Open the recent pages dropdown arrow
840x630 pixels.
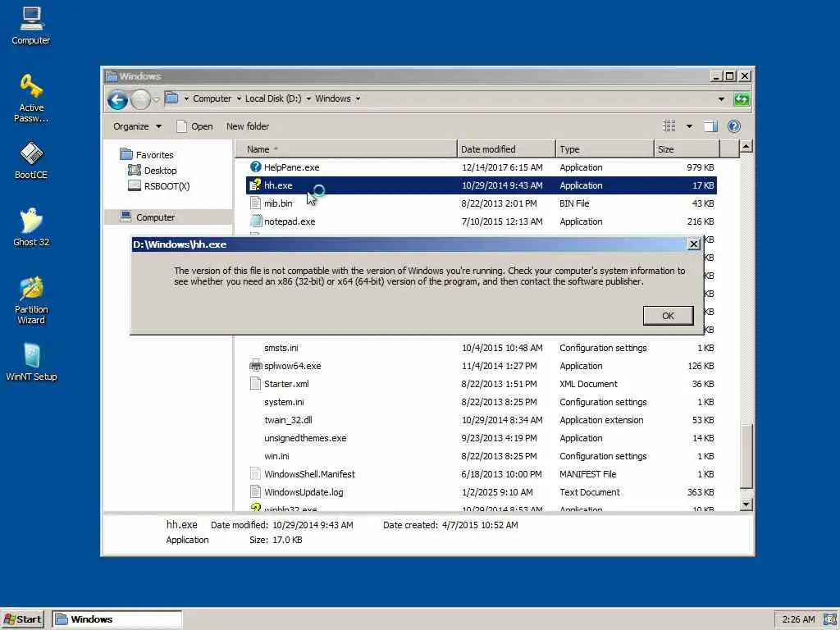[156, 99]
